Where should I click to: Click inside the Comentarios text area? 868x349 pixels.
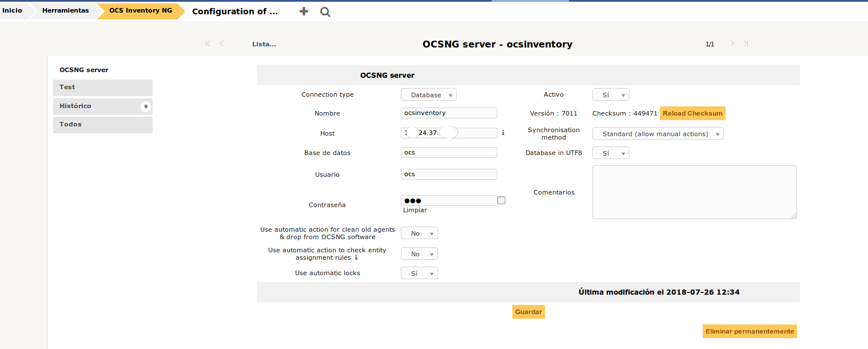click(694, 192)
